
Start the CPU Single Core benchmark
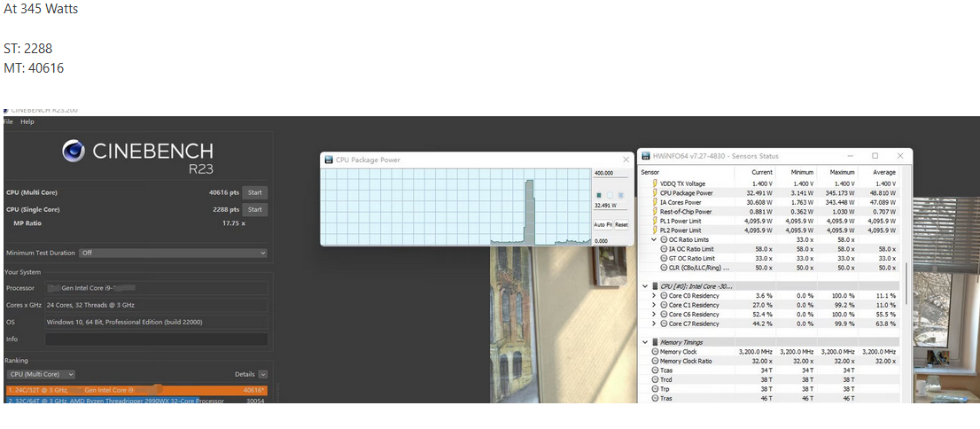pyautogui.click(x=254, y=209)
